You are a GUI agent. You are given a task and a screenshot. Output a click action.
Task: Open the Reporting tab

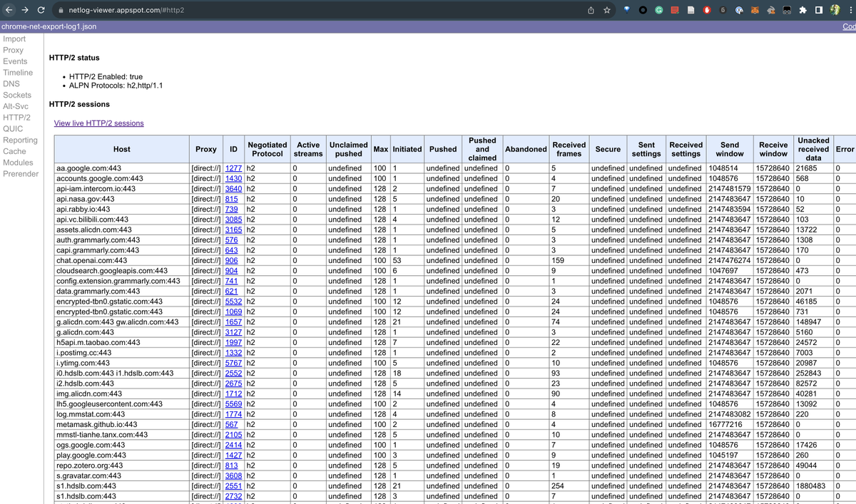(x=20, y=140)
